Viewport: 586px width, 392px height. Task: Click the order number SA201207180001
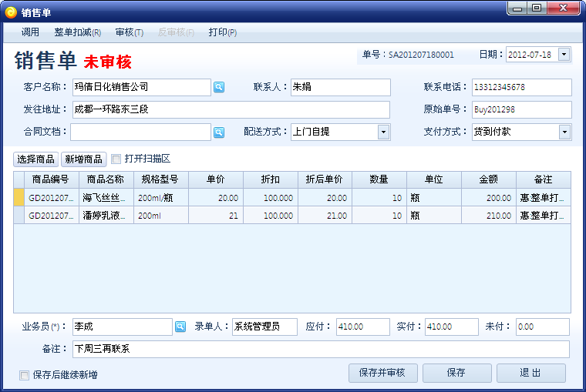pos(421,55)
